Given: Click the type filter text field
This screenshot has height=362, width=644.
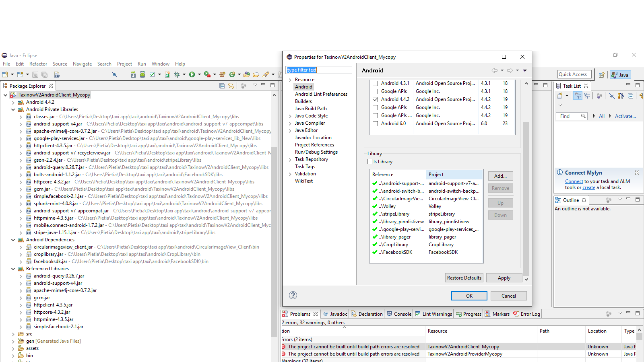Looking at the screenshot, I should coord(319,70).
